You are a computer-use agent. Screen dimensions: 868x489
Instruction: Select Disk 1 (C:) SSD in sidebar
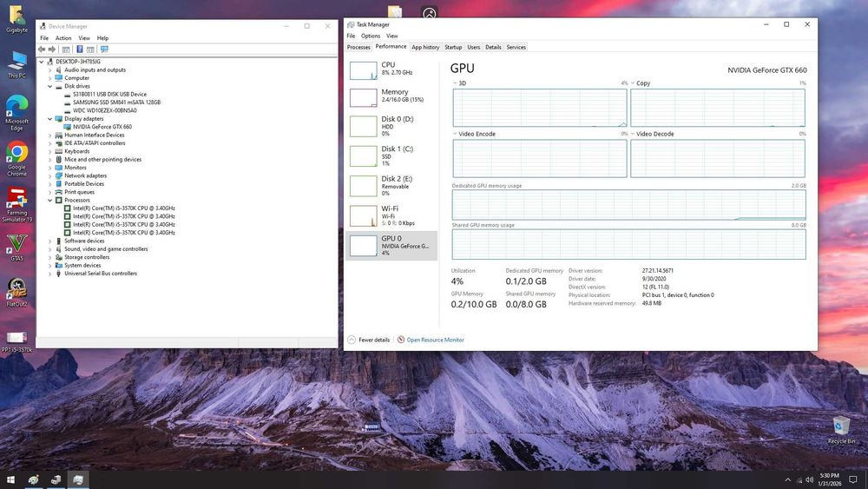(x=391, y=156)
